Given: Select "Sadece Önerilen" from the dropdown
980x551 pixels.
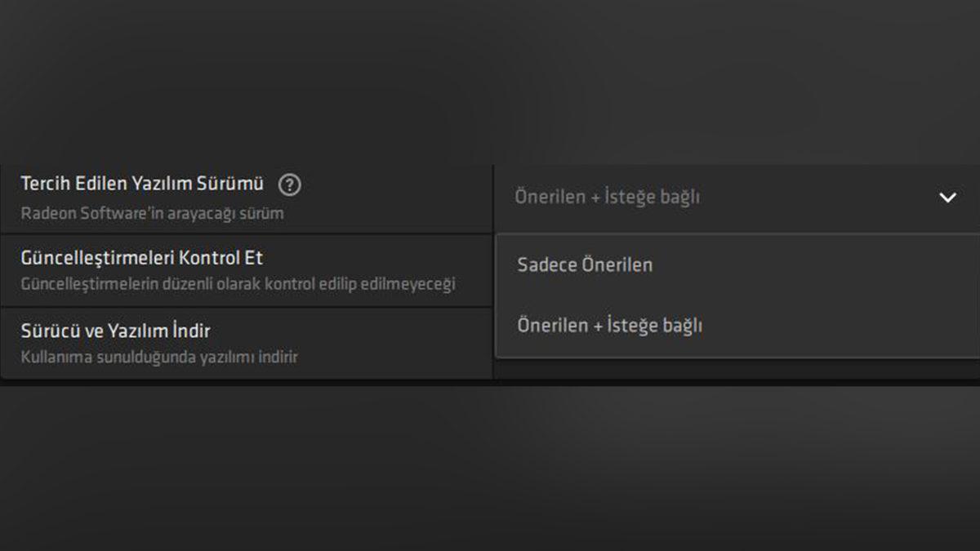Looking at the screenshot, I should [585, 264].
